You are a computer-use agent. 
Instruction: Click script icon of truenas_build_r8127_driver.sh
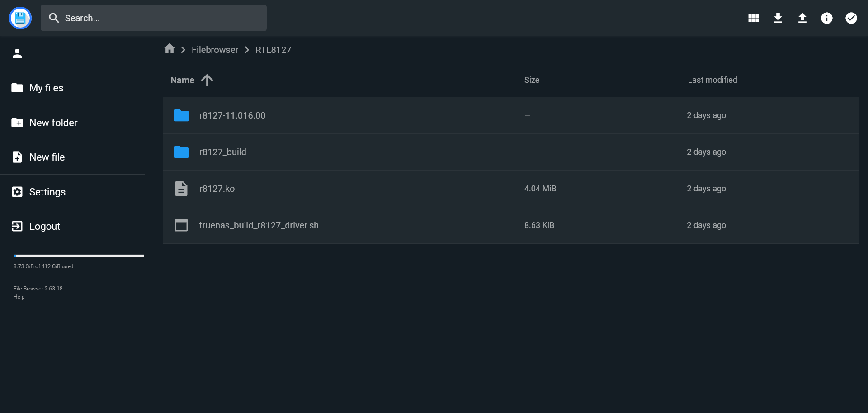coord(181,225)
